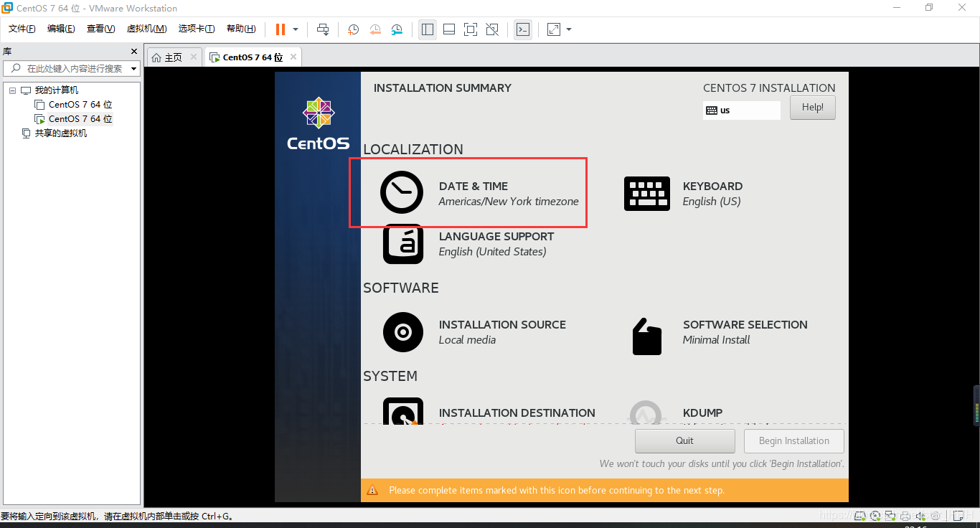Click the DATE & TIME label
980x528 pixels.
pyautogui.click(x=473, y=186)
